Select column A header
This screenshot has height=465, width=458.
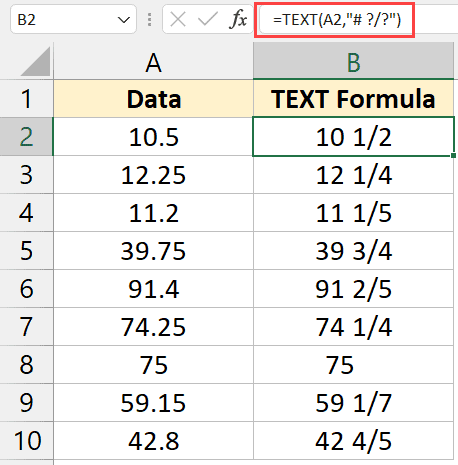point(153,62)
